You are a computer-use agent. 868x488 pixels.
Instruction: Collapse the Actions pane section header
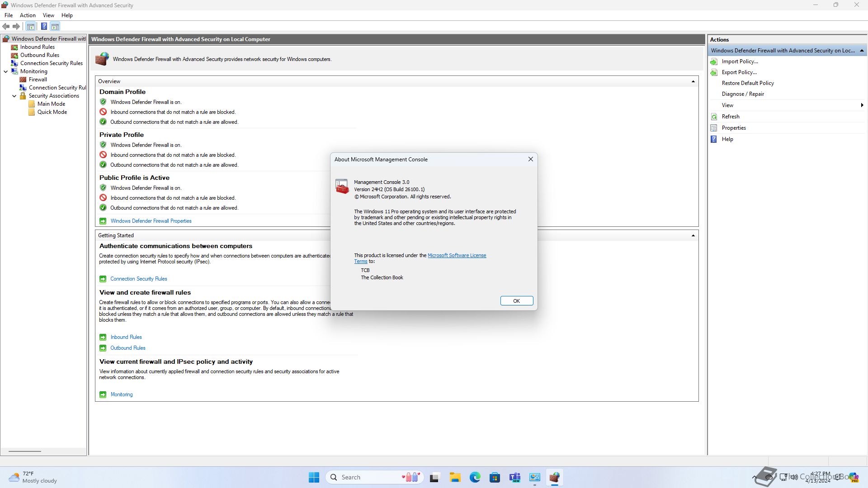(x=862, y=51)
